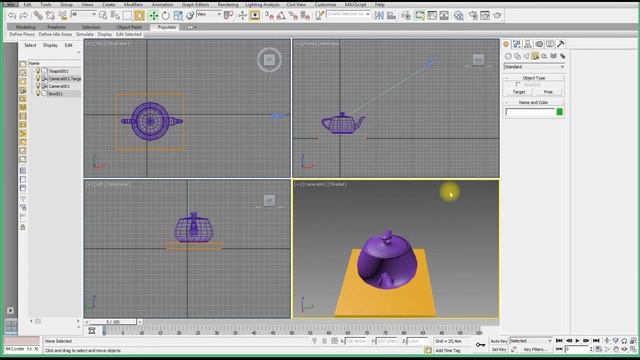Viewport: 640px width, 360px height.
Task: Click the Align tool icon
Action: tap(391, 16)
